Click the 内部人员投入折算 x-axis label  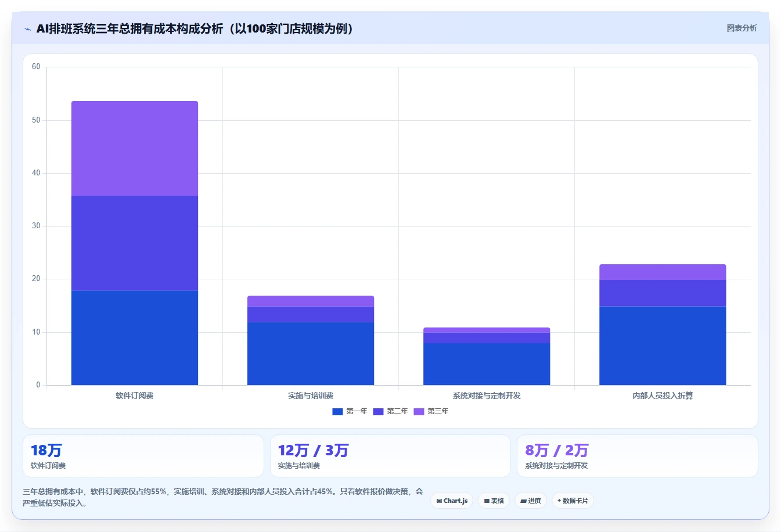point(663,396)
